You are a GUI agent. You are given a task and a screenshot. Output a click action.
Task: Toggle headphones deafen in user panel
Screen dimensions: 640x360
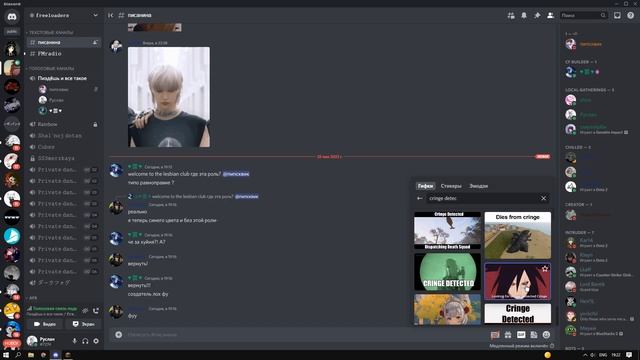pyautogui.click(x=85, y=341)
